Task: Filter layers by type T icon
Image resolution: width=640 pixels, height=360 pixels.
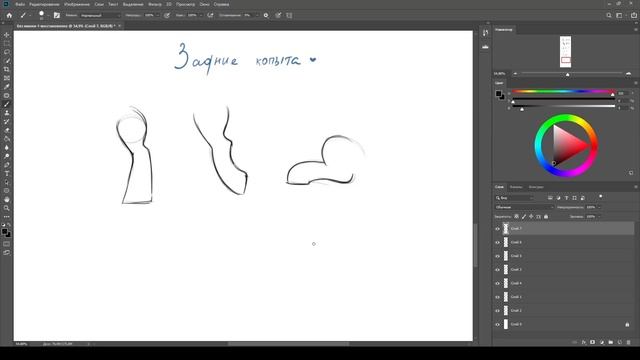Action: click(x=567, y=198)
